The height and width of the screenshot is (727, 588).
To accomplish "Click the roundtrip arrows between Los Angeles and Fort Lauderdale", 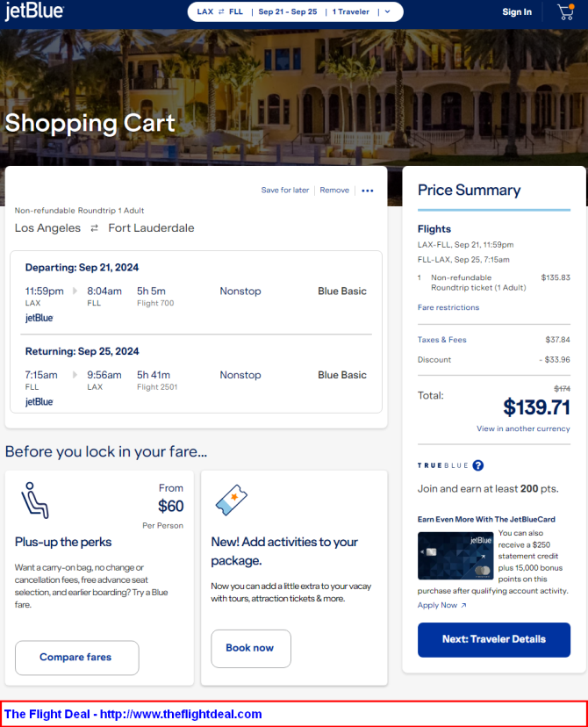I will 94,228.
